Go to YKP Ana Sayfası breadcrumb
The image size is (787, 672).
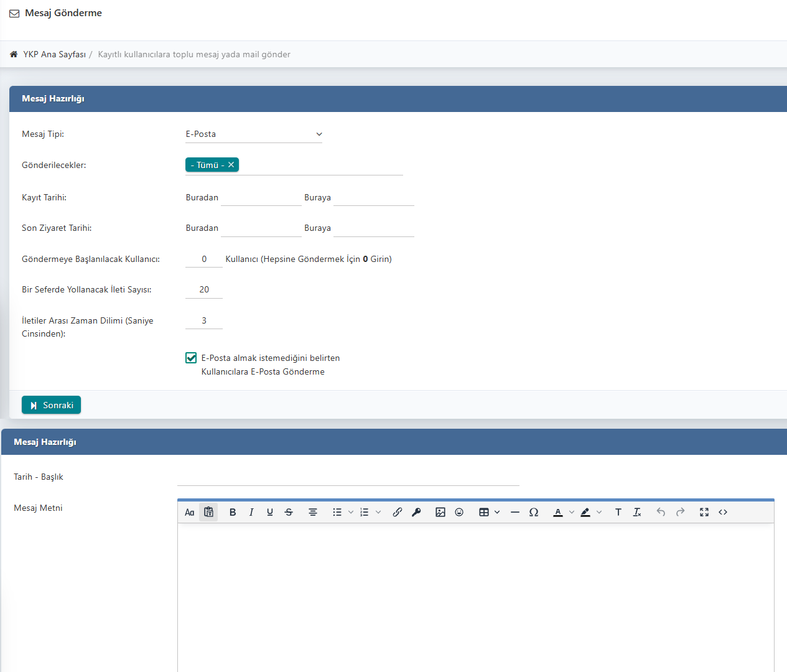54,55
